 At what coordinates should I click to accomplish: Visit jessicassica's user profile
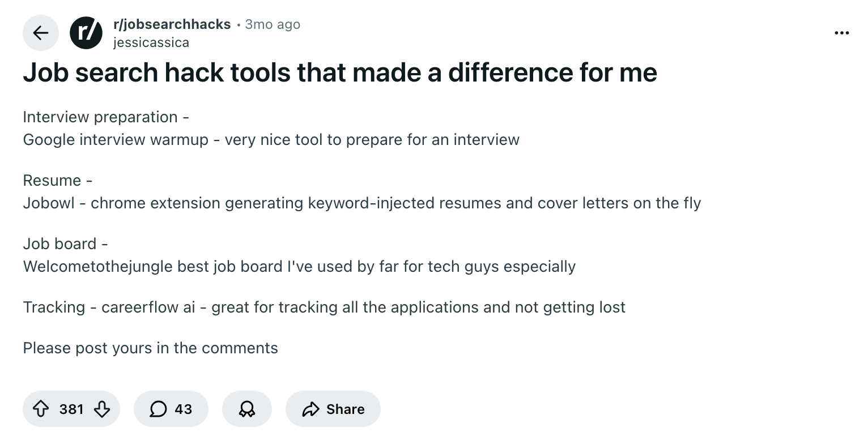151,42
